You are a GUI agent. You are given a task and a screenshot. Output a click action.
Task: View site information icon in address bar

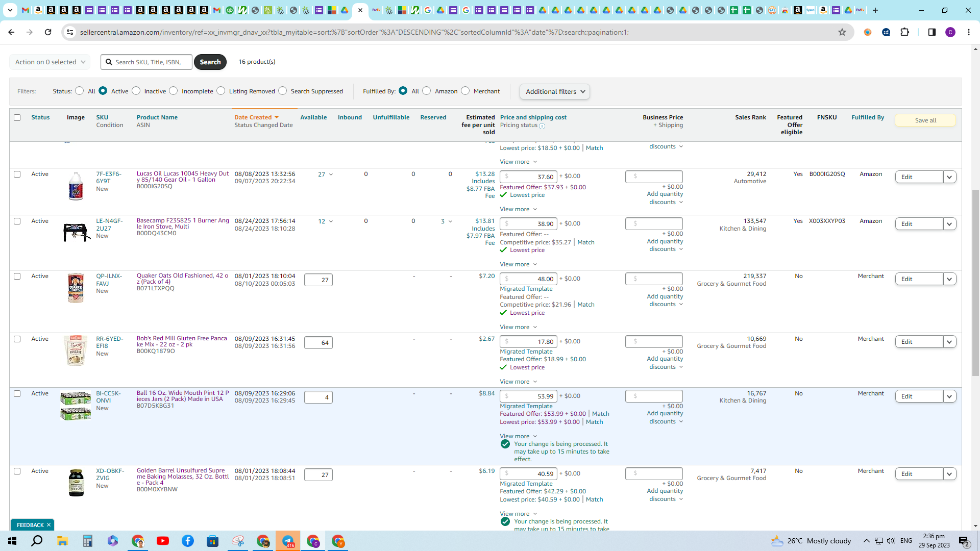[70, 32]
